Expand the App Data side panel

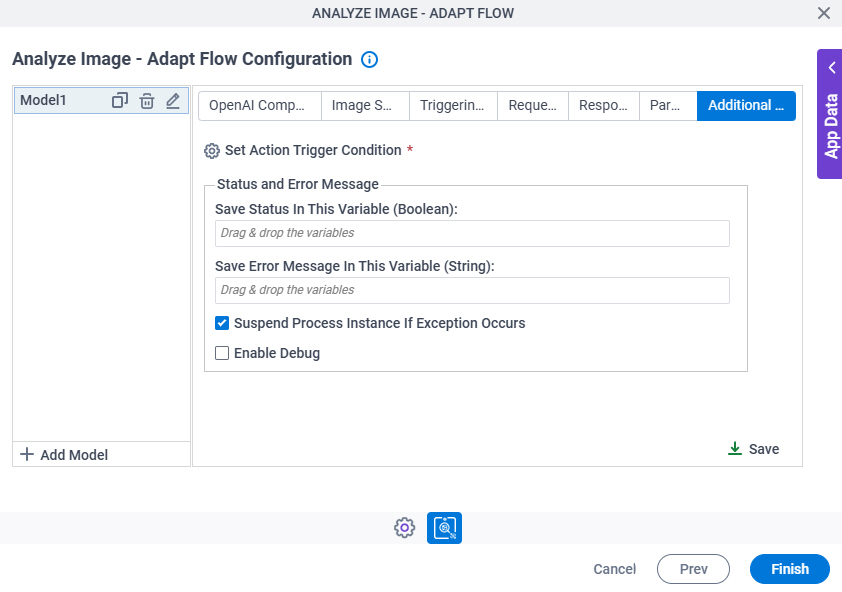[x=830, y=114]
